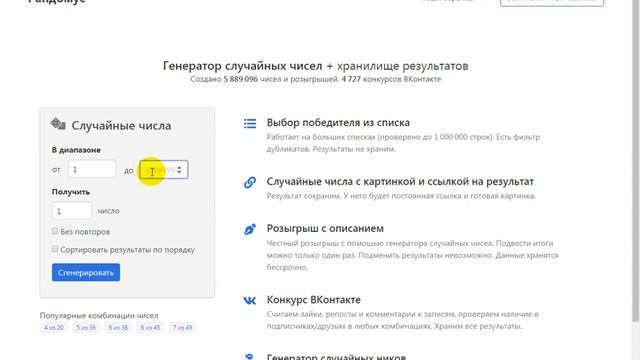This screenshot has height=360, width=640.
Task: Pick the из 45 popular combination
Action: pyautogui.click(x=150, y=328)
